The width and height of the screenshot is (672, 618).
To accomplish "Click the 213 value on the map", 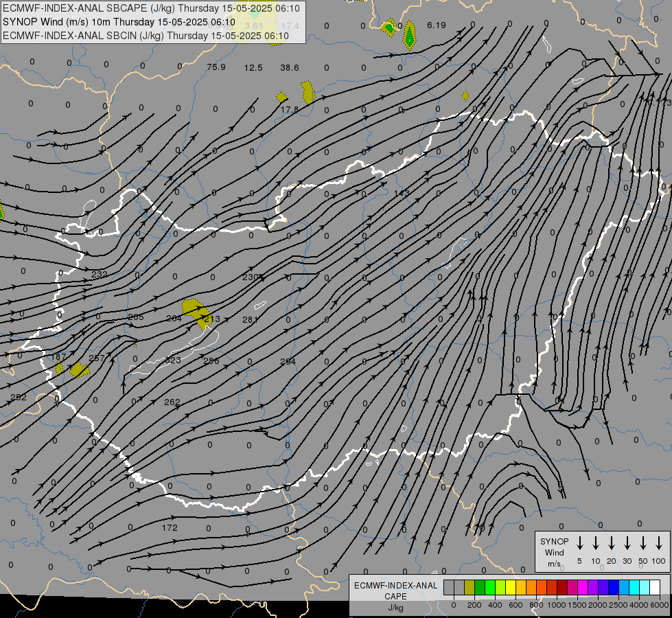I will 212,319.
